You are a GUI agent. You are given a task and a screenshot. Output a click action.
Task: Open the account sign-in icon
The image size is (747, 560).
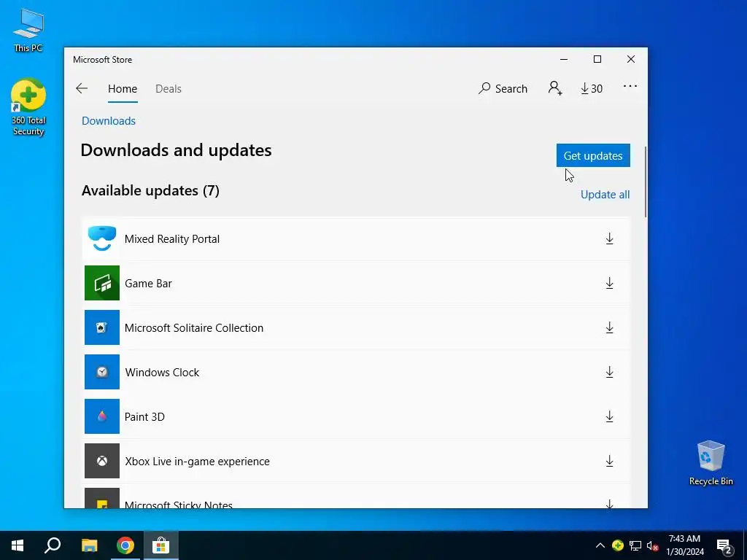coord(555,88)
